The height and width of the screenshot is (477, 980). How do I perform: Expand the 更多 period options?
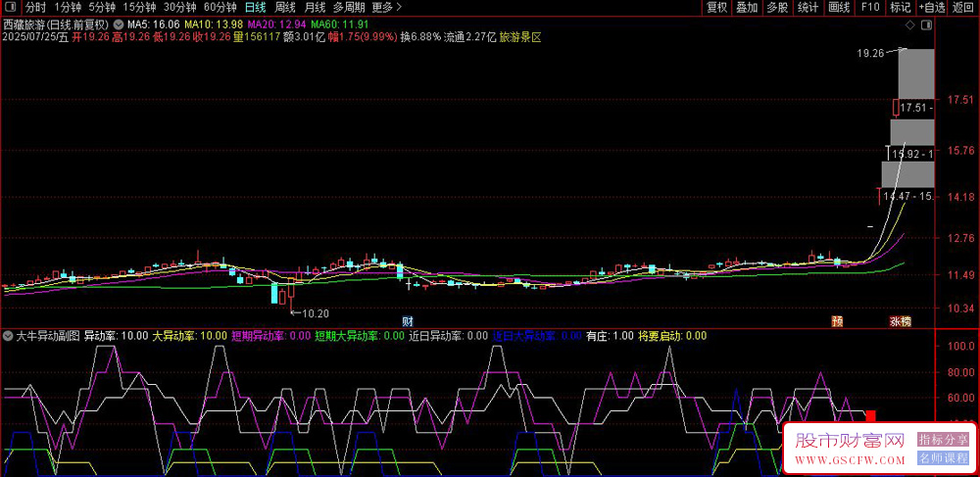point(387,8)
